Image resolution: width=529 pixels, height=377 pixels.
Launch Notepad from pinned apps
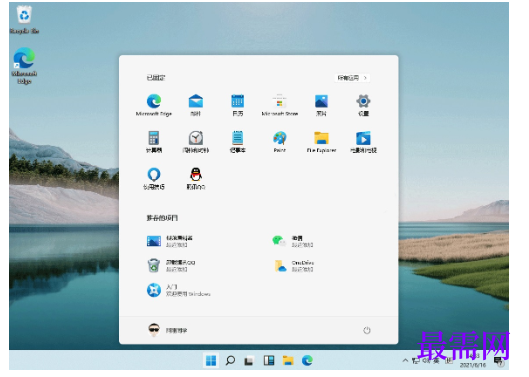pos(238,142)
